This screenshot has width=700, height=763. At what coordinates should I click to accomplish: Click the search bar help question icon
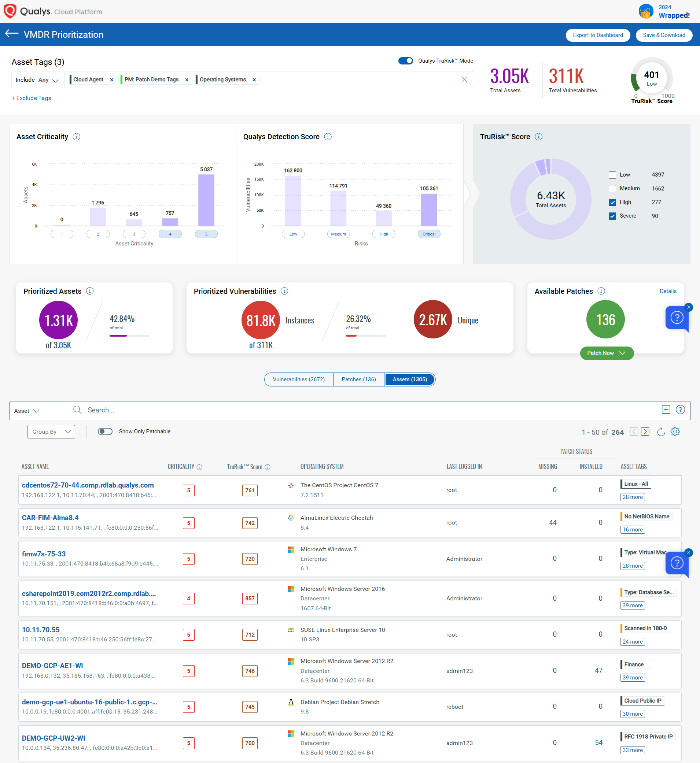point(680,410)
